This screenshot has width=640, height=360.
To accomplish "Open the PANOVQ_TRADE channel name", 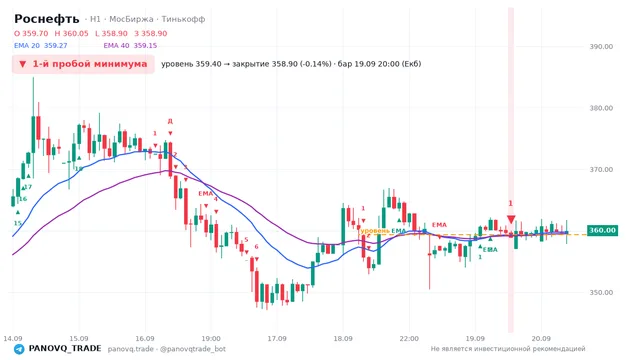I will [x=65, y=349].
